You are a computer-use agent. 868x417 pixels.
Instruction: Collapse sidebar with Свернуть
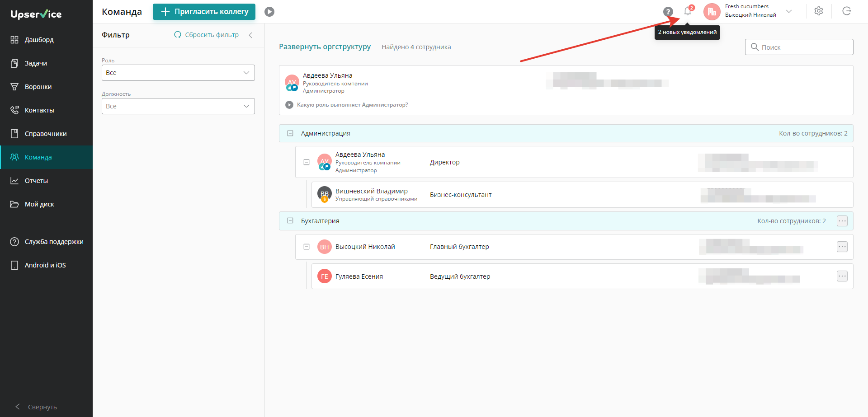pos(36,407)
